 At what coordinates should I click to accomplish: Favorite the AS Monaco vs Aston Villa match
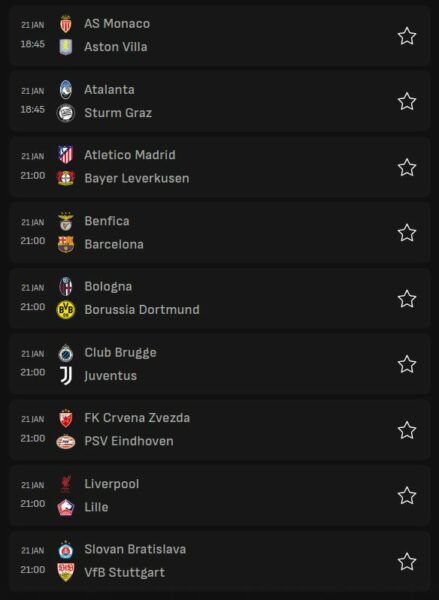406,36
